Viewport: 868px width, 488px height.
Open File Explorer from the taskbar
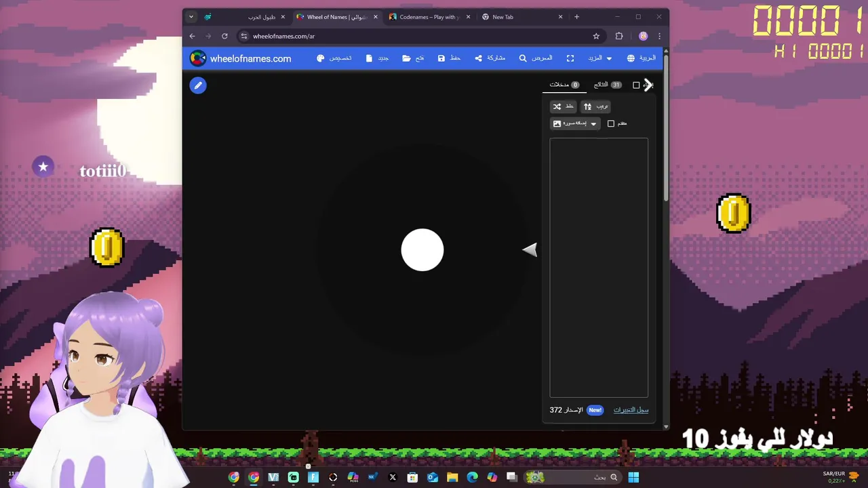(452, 477)
